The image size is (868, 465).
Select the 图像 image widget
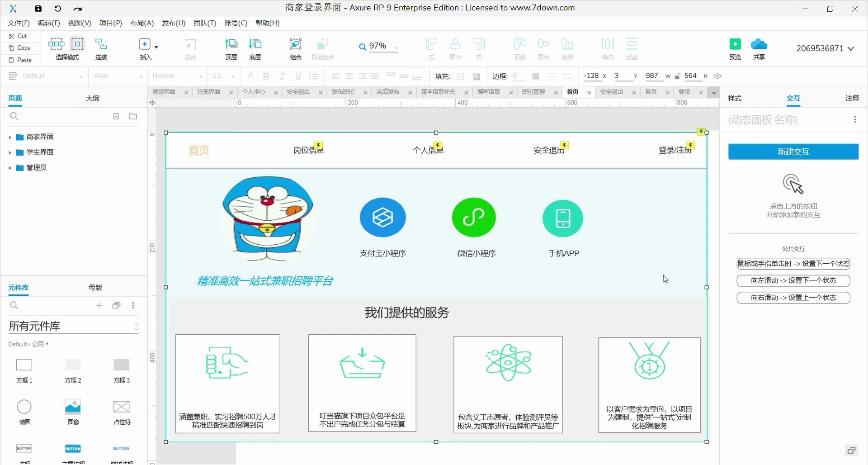[73, 412]
